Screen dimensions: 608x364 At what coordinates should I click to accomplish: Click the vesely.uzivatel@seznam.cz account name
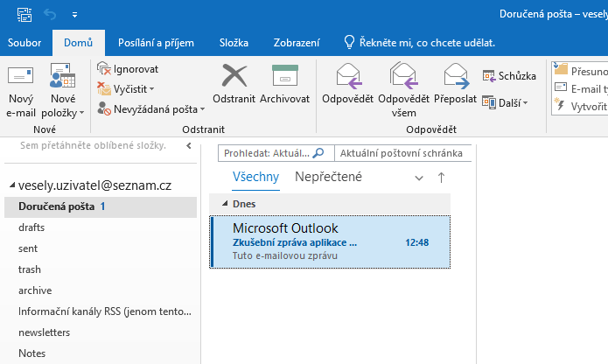(94, 185)
